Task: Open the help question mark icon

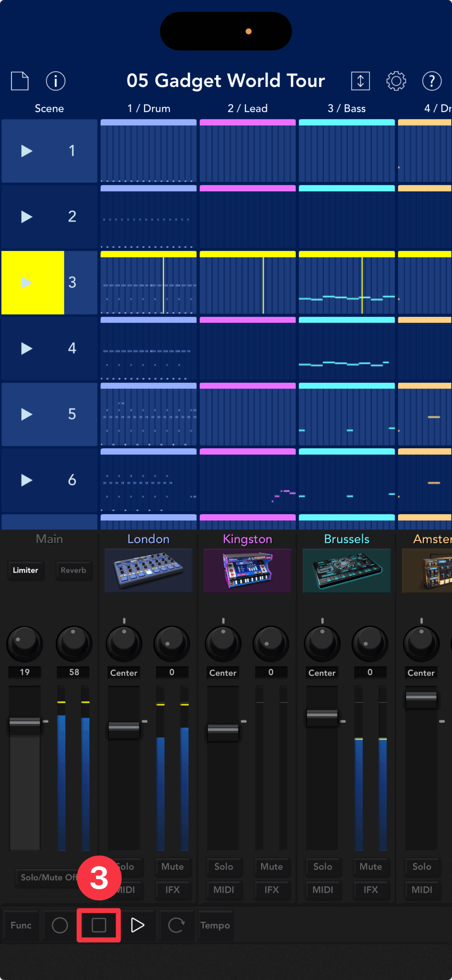Action: [x=432, y=81]
